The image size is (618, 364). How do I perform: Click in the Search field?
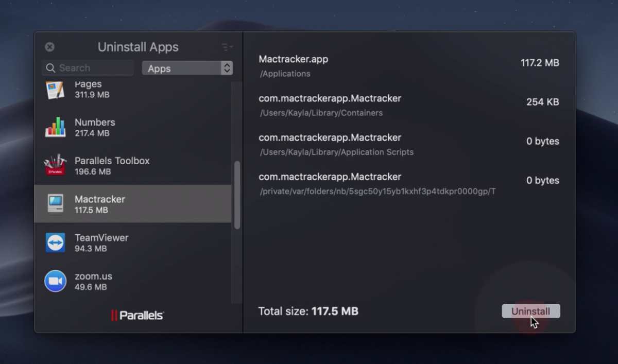point(93,68)
